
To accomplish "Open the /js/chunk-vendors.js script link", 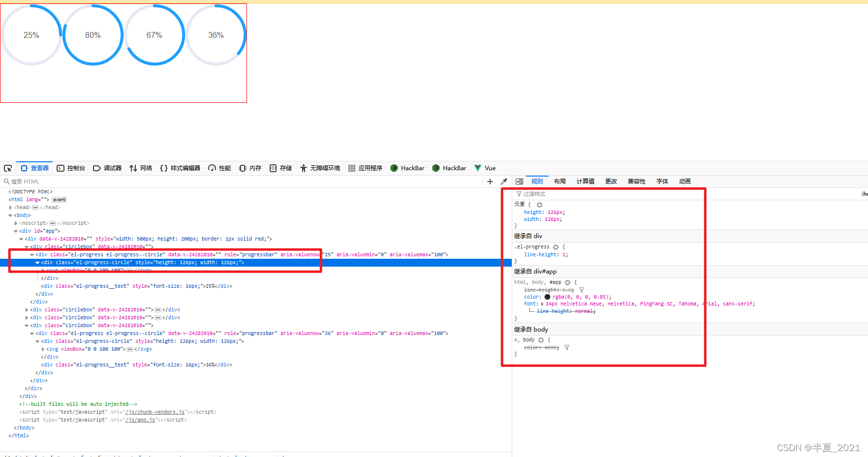I will click(155, 412).
